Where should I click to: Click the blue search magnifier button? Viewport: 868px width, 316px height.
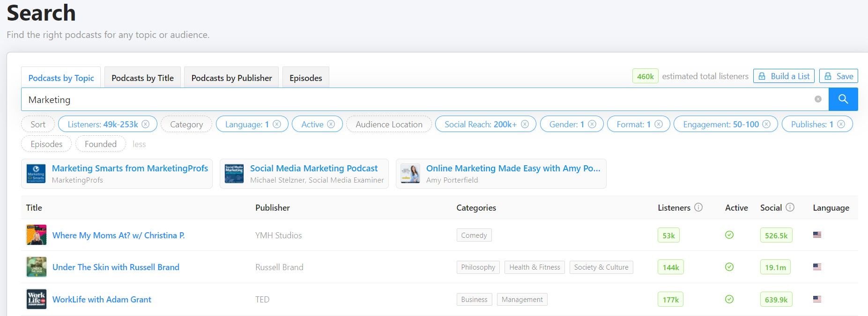click(843, 99)
